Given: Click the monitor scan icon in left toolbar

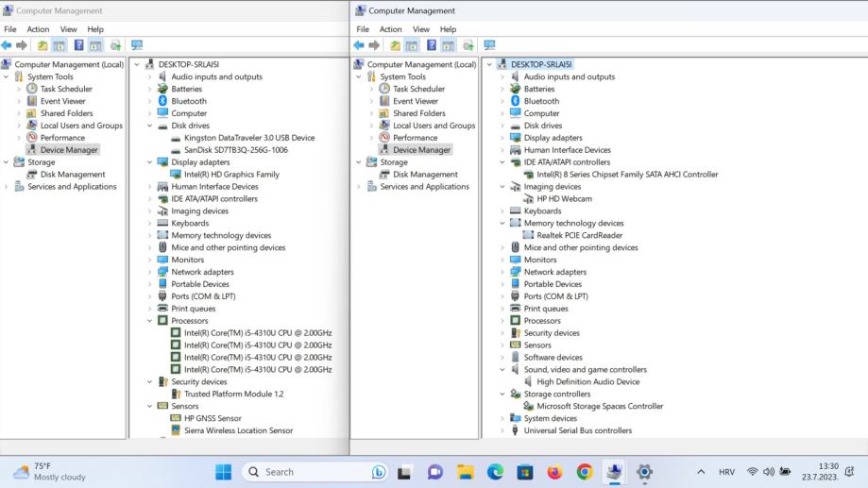Looking at the screenshot, I should click(x=137, y=45).
